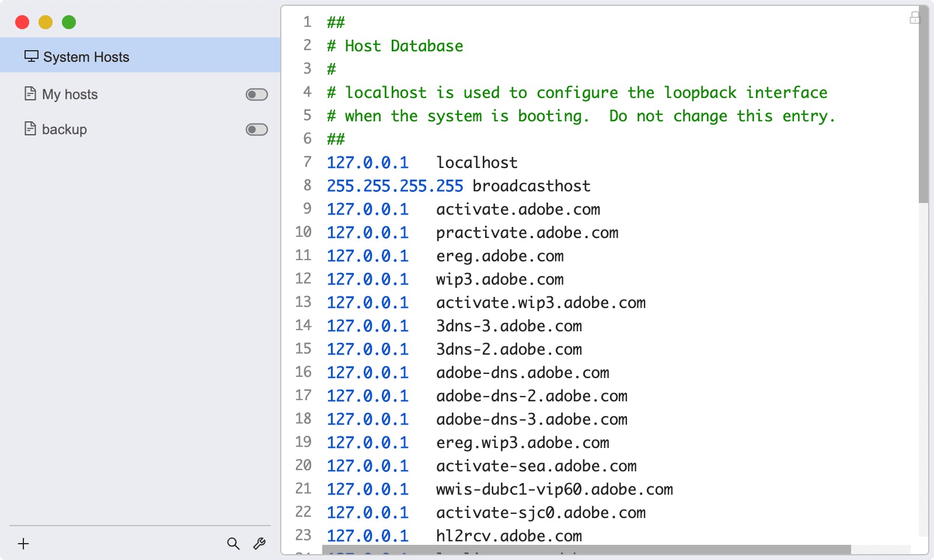Click the document icon beside backup
Image resolution: width=934 pixels, height=560 pixels.
[30, 129]
